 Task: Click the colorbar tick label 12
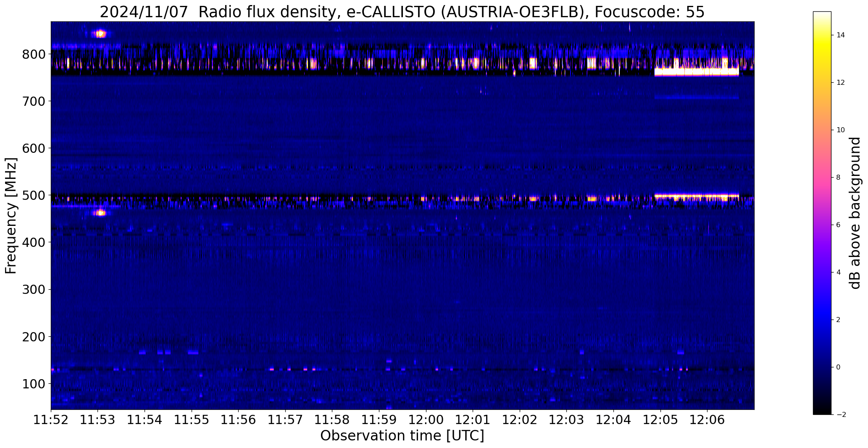(x=840, y=83)
